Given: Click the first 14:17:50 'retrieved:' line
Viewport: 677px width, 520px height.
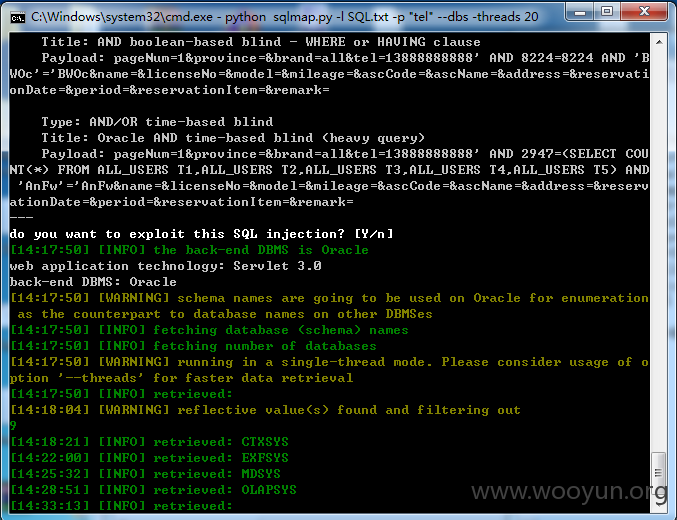Looking at the screenshot, I should click(121, 394).
